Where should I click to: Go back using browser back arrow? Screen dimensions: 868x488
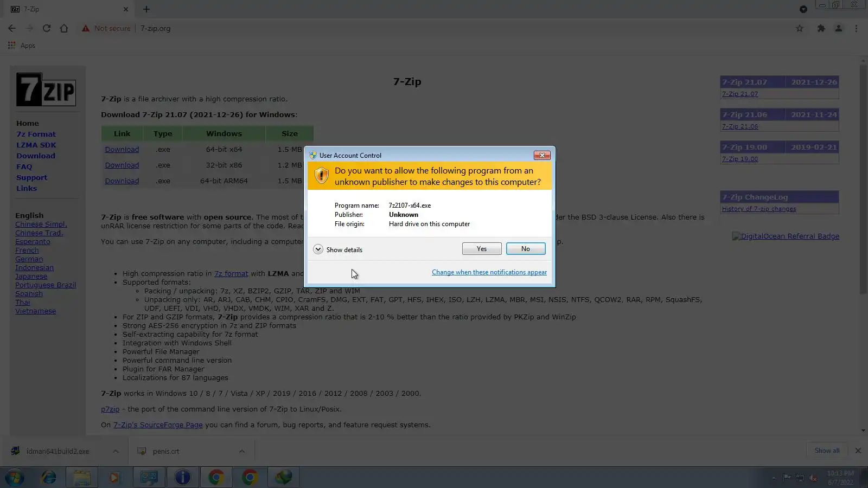[12, 28]
